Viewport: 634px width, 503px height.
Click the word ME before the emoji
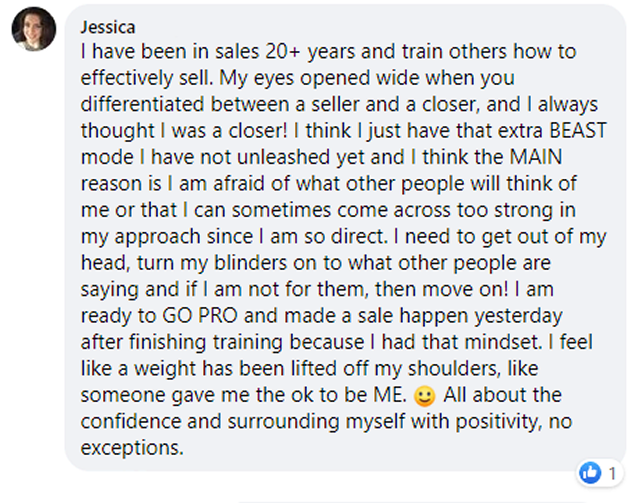(x=390, y=395)
